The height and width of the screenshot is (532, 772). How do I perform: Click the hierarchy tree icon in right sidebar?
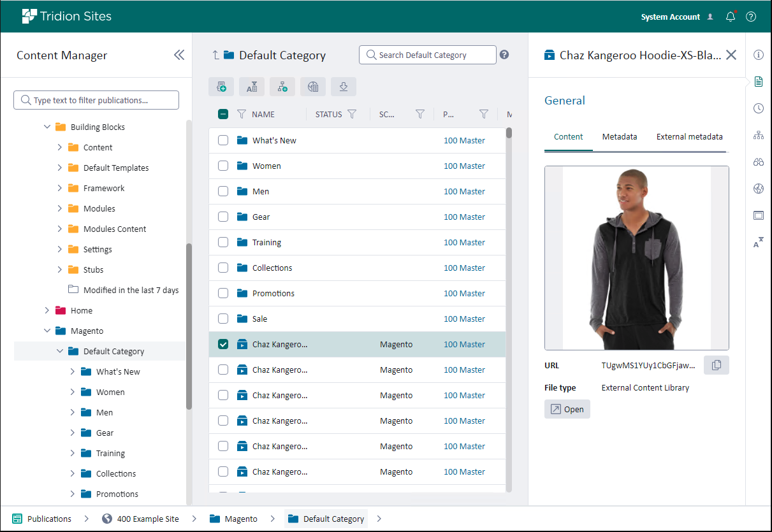pyautogui.click(x=758, y=135)
